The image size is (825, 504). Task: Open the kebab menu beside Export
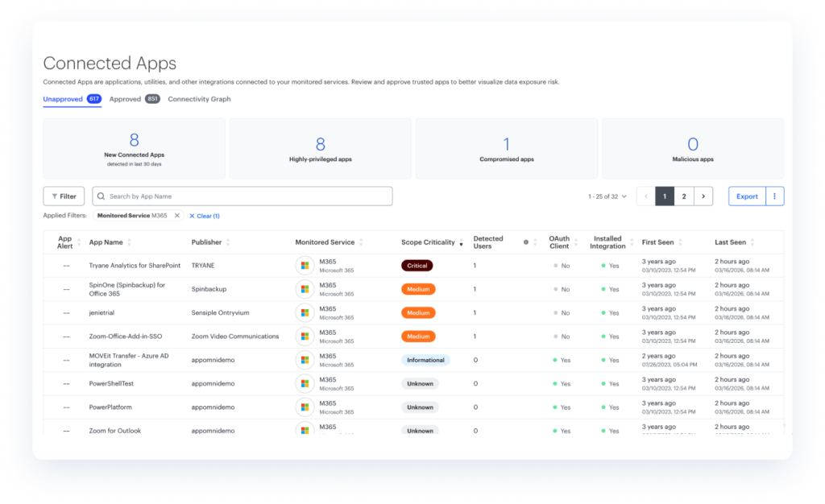pos(775,196)
